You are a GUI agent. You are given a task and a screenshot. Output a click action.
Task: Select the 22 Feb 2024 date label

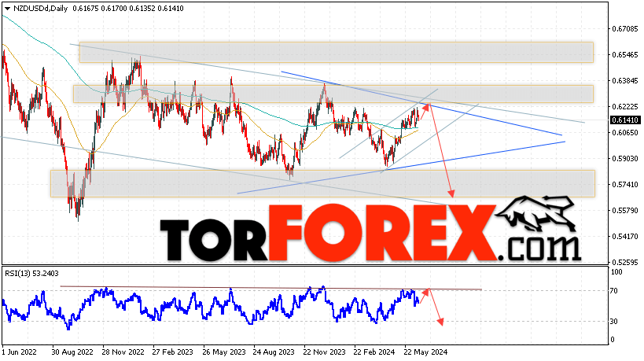click(374, 352)
